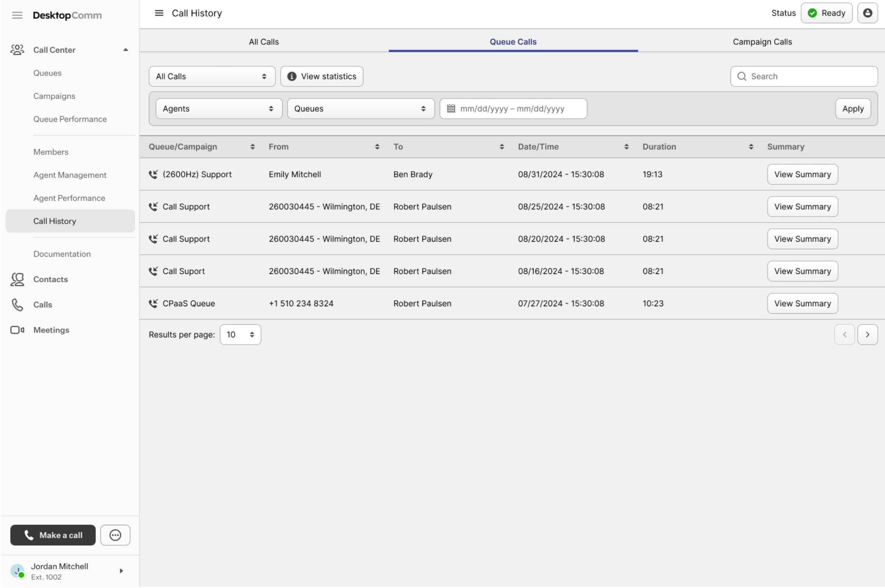This screenshot has width=885, height=588.
Task: Change Results per page dropdown
Action: [240, 334]
